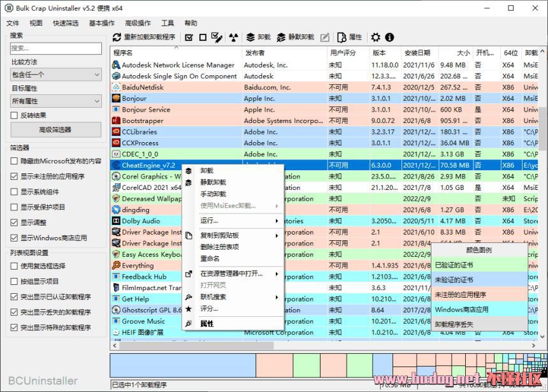This screenshot has height=392, width=548.
Task: Expand the 目标属性 dropdown showing 所有属性
Action: point(56,101)
